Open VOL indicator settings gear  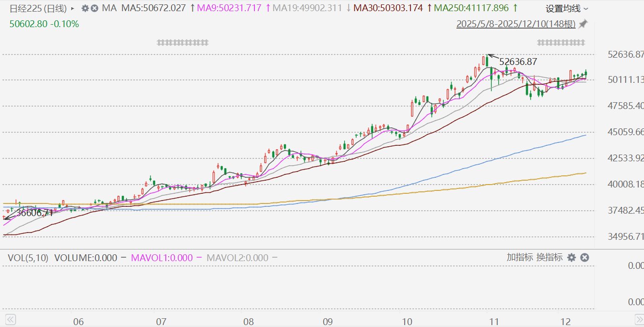[571, 258]
